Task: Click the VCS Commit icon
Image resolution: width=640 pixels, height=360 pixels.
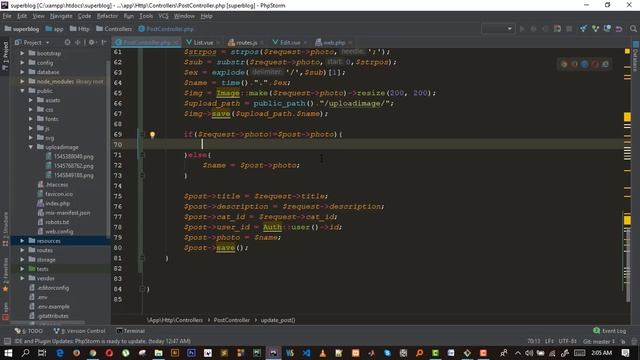Action: click(x=596, y=29)
